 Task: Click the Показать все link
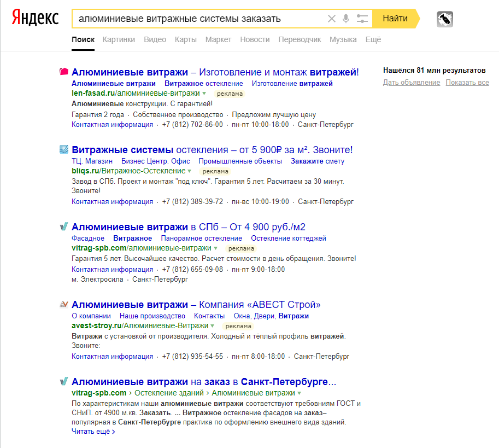pos(467,83)
